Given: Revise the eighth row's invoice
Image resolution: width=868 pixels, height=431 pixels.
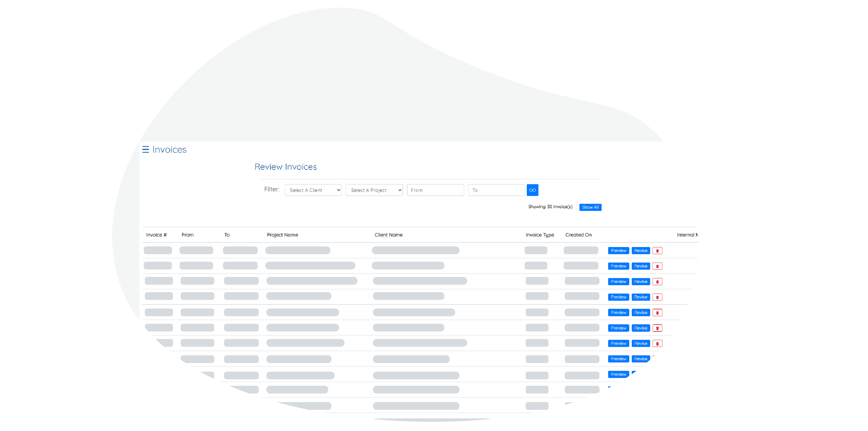Looking at the screenshot, I should click(640, 359).
